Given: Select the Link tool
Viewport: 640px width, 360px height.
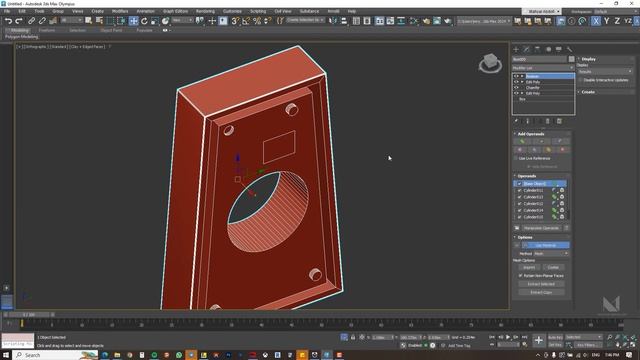Looking at the screenshot, I should click(x=31, y=21).
